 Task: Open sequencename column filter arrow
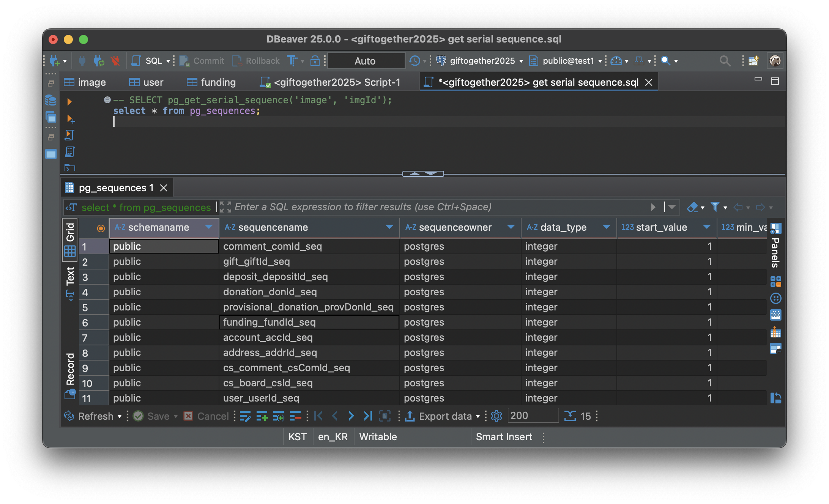389,227
